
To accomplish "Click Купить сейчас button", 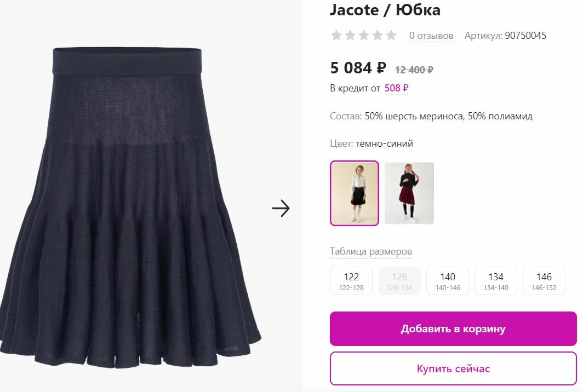I will (x=453, y=368).
